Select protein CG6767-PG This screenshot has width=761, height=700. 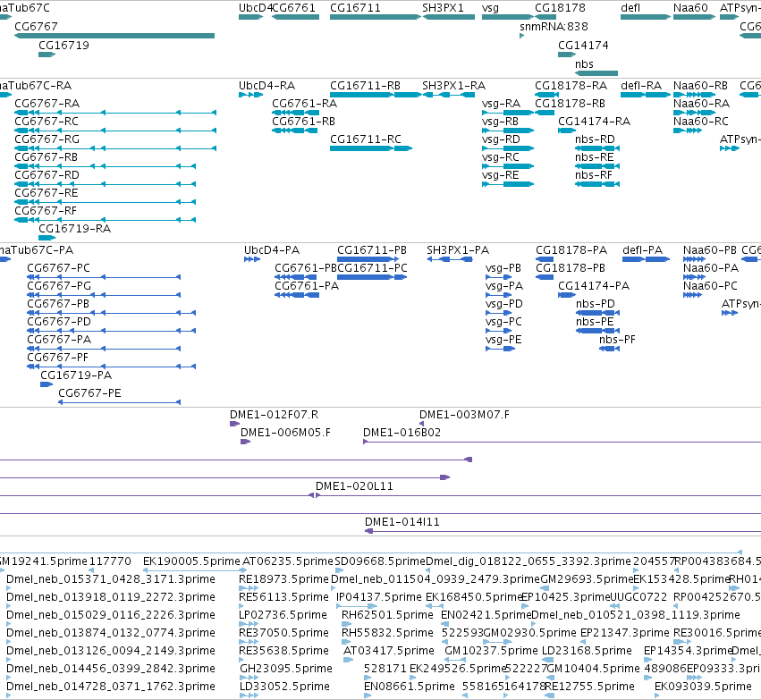click(x=104, y=295)
